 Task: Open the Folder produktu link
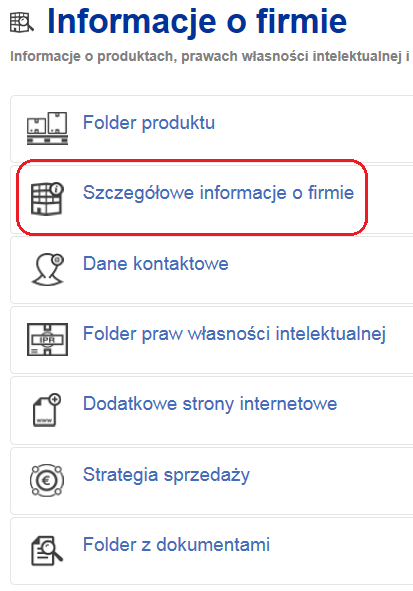[149, 123]
